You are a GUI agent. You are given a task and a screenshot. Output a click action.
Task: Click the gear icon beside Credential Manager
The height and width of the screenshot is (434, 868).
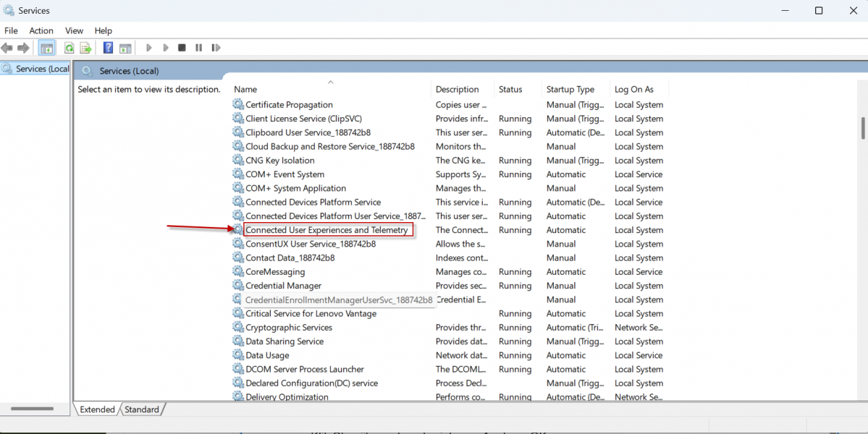click(238, 286)
